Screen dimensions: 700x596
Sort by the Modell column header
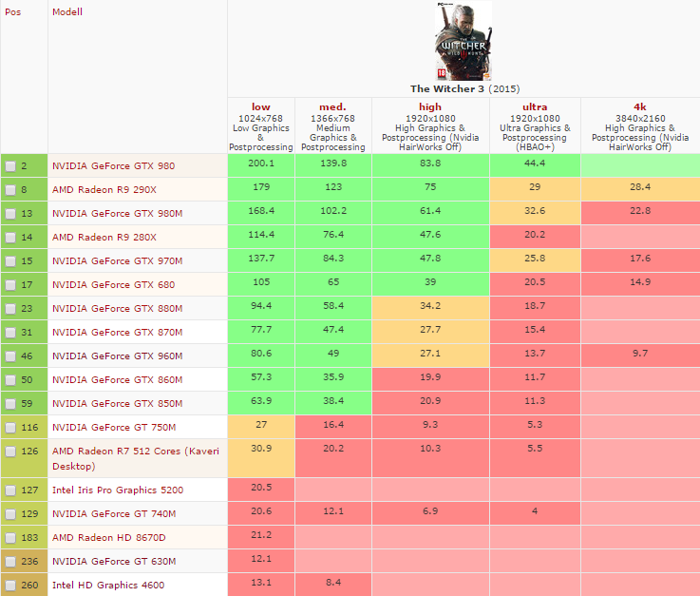point(67,12)
